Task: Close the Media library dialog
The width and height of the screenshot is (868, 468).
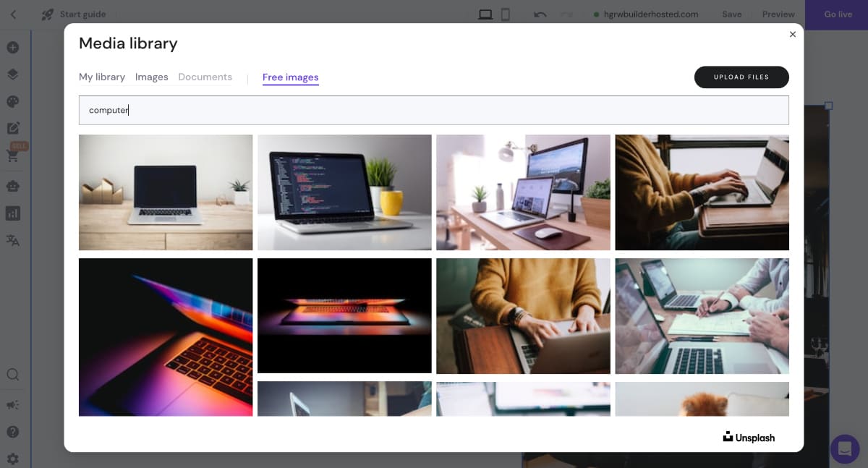Action: point(793,34)
